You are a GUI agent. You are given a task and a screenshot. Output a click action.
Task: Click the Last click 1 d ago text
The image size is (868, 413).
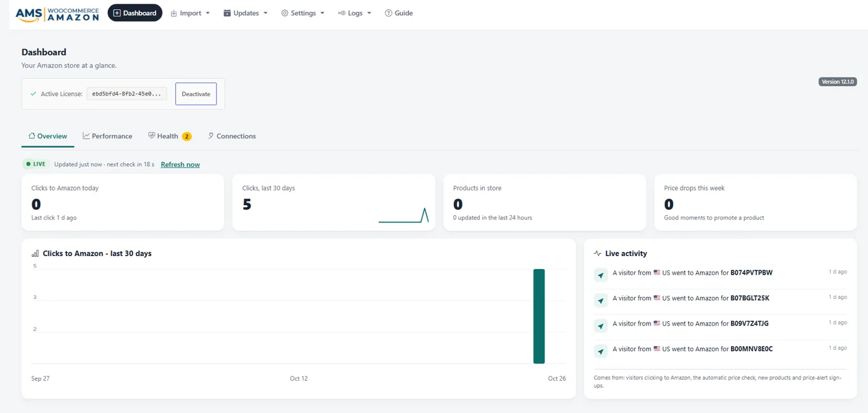[54, 218]
